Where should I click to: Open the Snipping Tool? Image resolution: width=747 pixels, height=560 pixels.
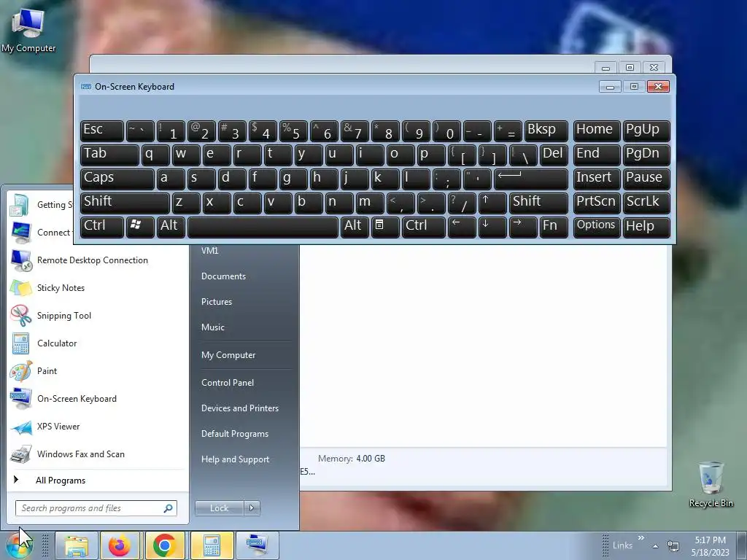(64, 316)
